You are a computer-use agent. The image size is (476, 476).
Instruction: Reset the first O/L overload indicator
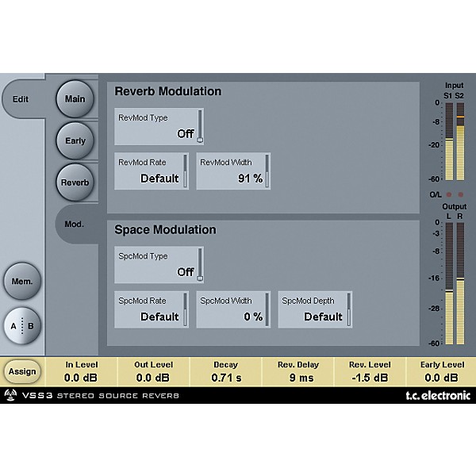449,194
